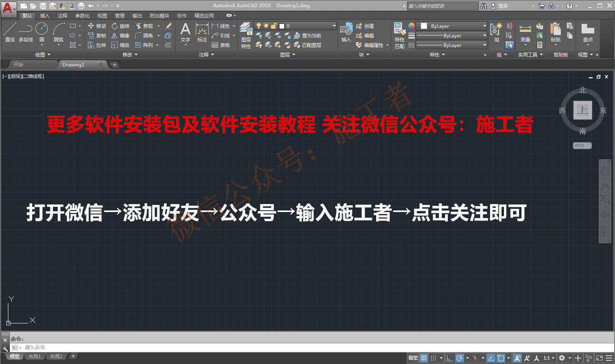
Task: Toggle show annotation objects in status bar
Action: pyautogui.click(x=517, y=358)
